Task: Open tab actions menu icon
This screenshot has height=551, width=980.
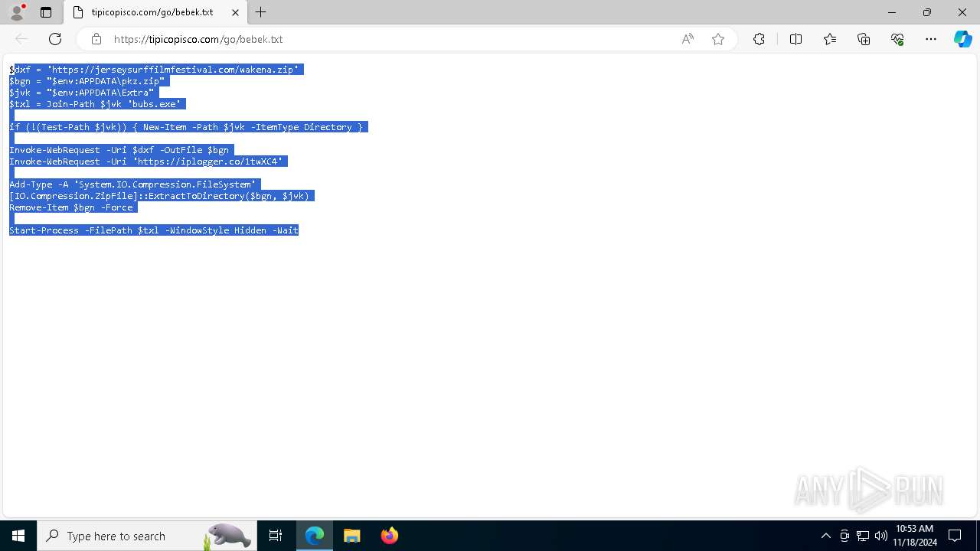Action: coord(46,12)
